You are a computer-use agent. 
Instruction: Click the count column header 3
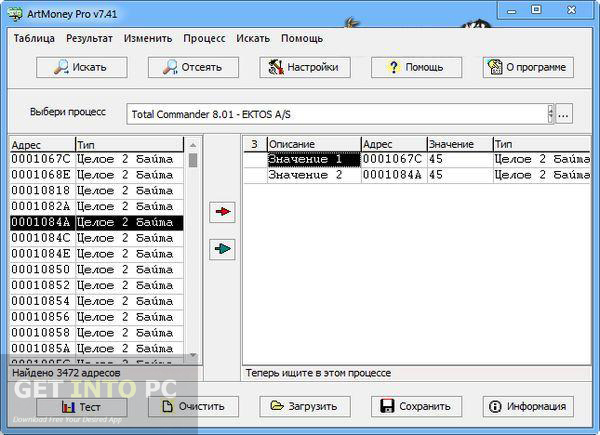click(255, 144)
